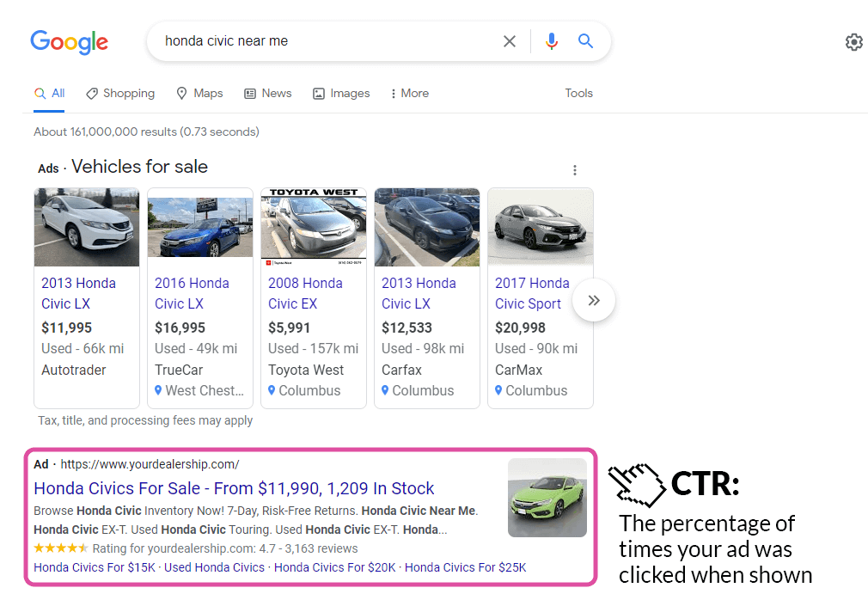This screenshot has width=868, height=600.
Task: Open 'Honda Civics For Sale - From $11,990' ad
Action: (x=234, y=488)
